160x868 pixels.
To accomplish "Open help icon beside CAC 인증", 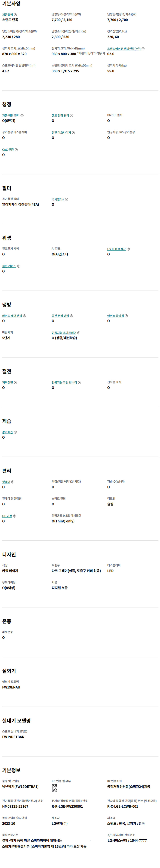I will (16, 150).
